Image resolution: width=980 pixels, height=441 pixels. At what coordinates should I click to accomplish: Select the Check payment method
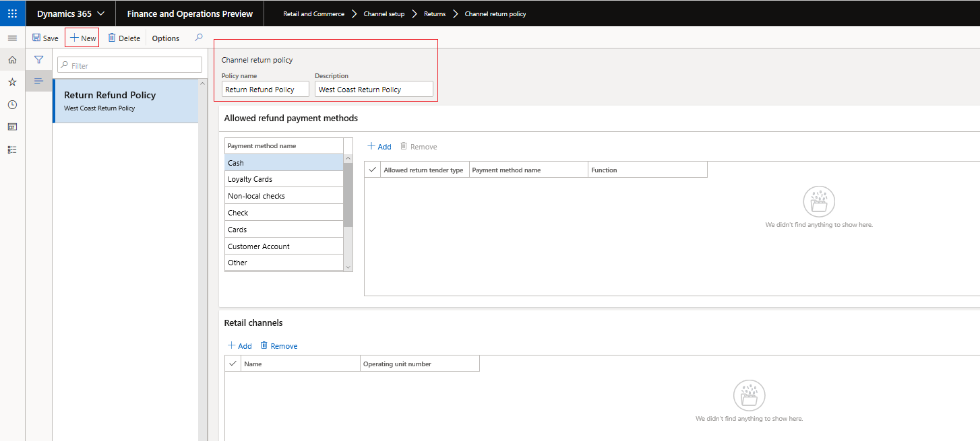click(x=284, y=213)
